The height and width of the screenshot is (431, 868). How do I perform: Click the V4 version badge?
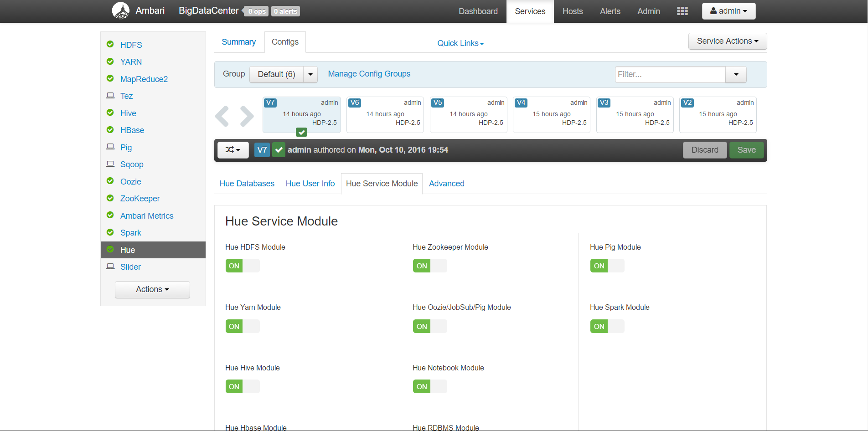(x=521, y=103)
